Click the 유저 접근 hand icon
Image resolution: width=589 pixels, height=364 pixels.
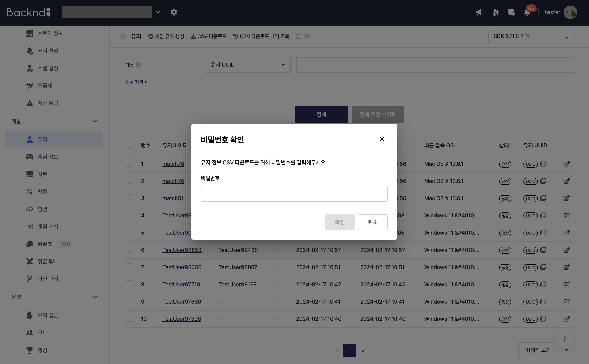(30, 315)
